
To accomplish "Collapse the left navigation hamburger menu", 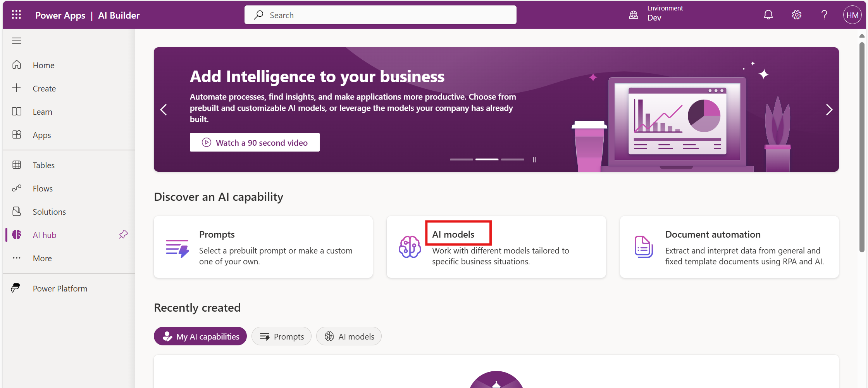I will click(x=17, y=41).
